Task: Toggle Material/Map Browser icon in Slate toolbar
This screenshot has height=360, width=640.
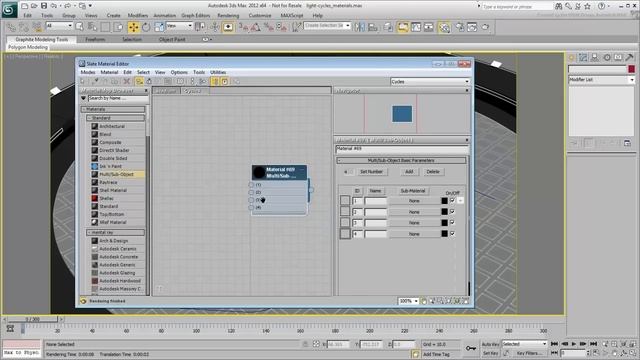Action: (x=215, y=81)
